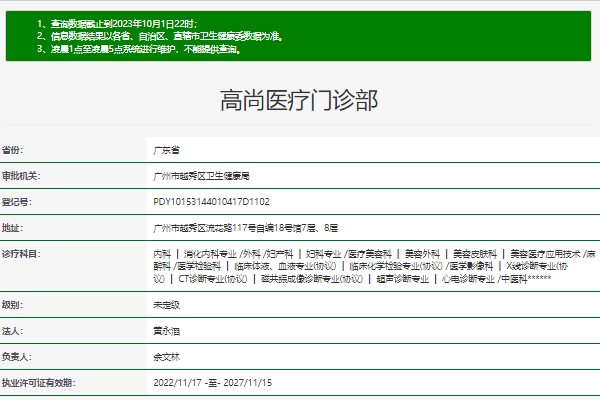Select the title 高尚医疗门诊部
Image resolution: width=600 pixels, height=400 pixels.
pyautogui.click(x=299, y=100)
